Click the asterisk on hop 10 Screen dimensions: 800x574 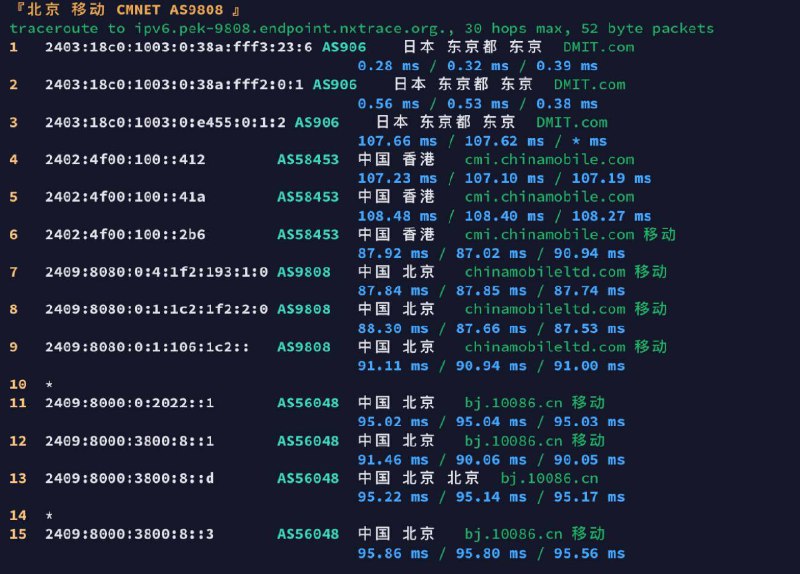click(x=49, y=384)
